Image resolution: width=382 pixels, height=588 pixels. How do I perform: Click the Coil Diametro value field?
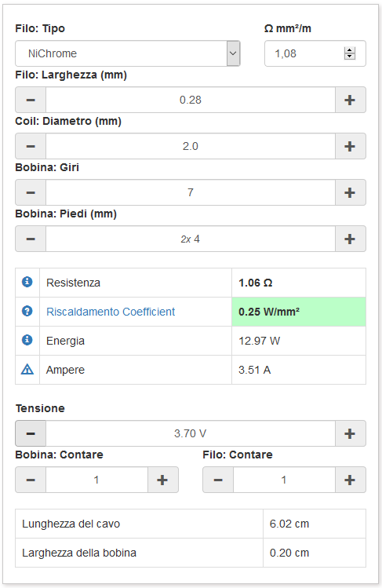[191, 146]
